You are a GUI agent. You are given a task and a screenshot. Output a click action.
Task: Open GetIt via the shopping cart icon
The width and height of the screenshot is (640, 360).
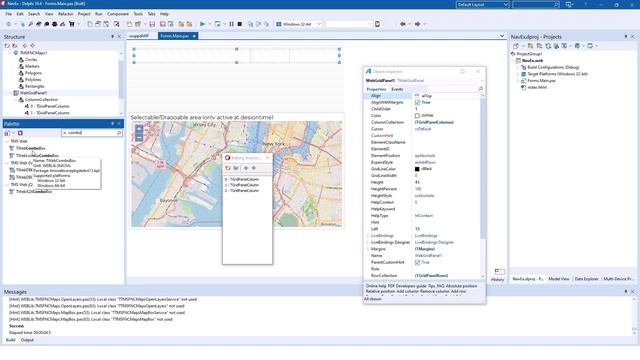[x=72, y=24]
